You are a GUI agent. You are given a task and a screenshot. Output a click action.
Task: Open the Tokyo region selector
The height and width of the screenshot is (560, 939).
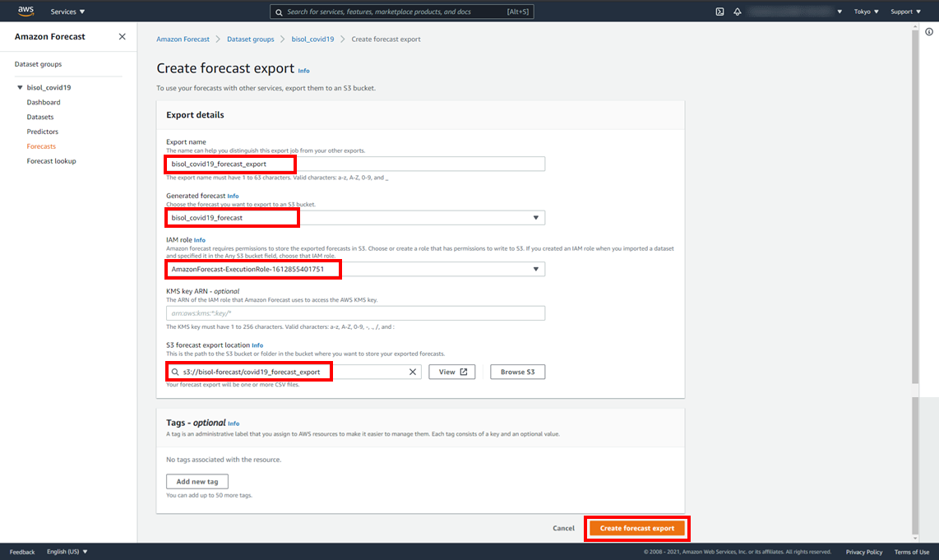(x=866, y=12)
